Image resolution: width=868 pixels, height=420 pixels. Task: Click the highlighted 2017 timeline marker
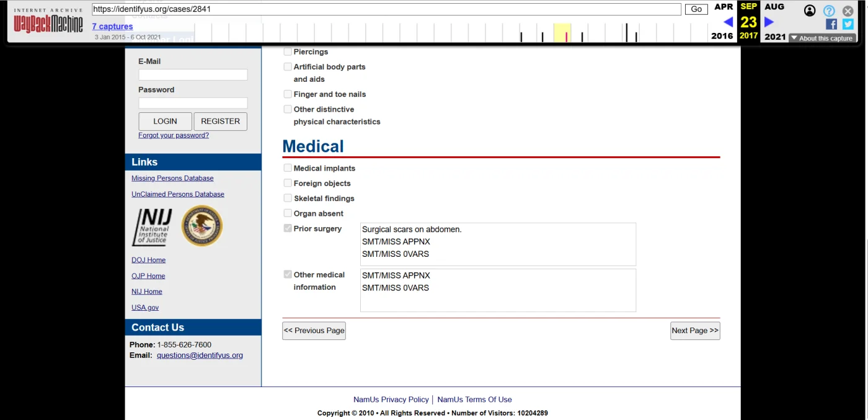pos(566,36)
